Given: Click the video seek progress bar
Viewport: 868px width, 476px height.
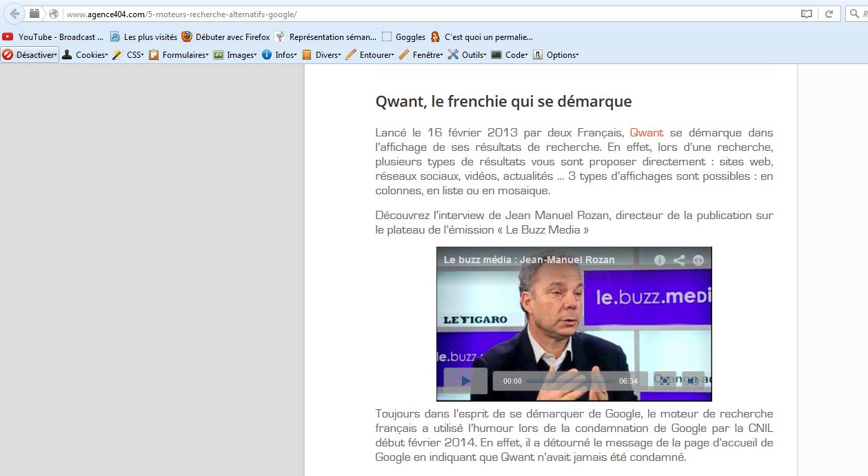Looking at the screenshot, I should click(569, 381).
